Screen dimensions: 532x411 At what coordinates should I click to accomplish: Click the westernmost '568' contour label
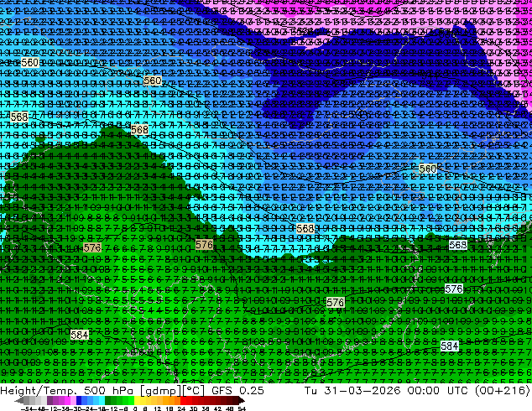[x=19, y=117]
